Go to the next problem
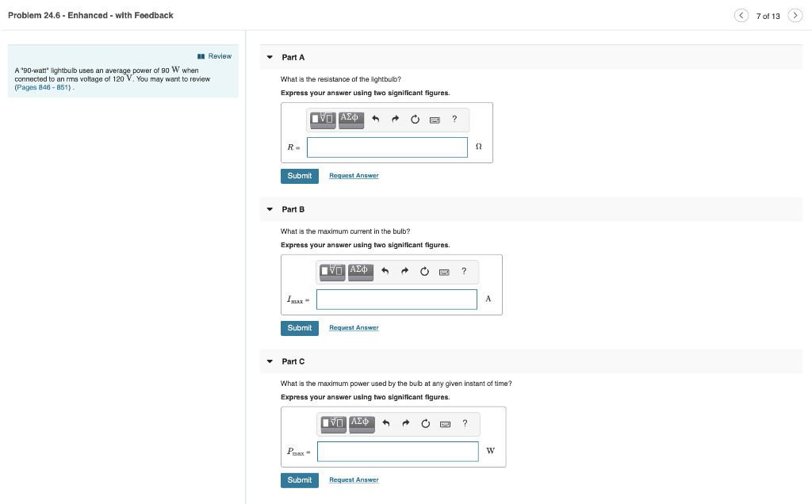812x504 pixels. 795,16
